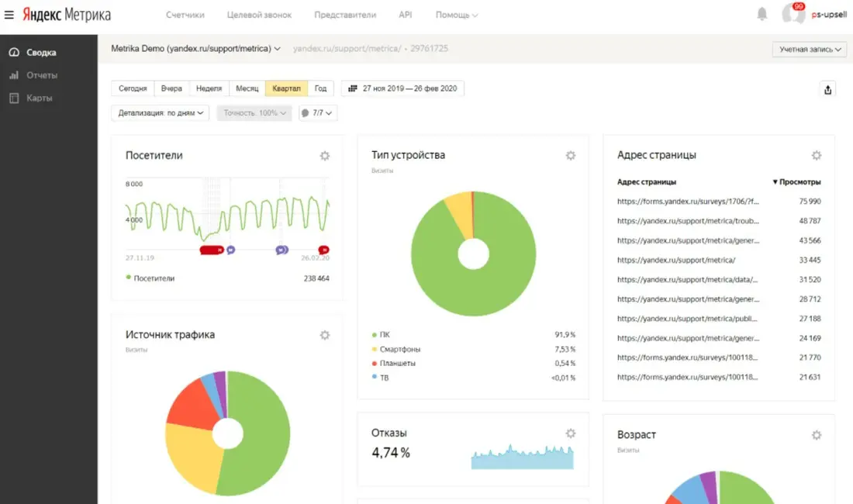Open the Metrika Demo counter dropdown

196,48
